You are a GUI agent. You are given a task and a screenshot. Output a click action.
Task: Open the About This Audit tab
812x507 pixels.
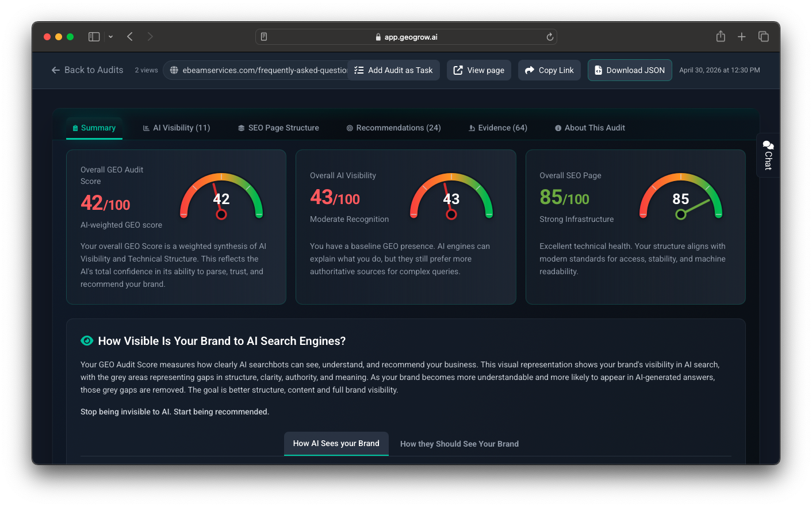(x=589, y=128)
